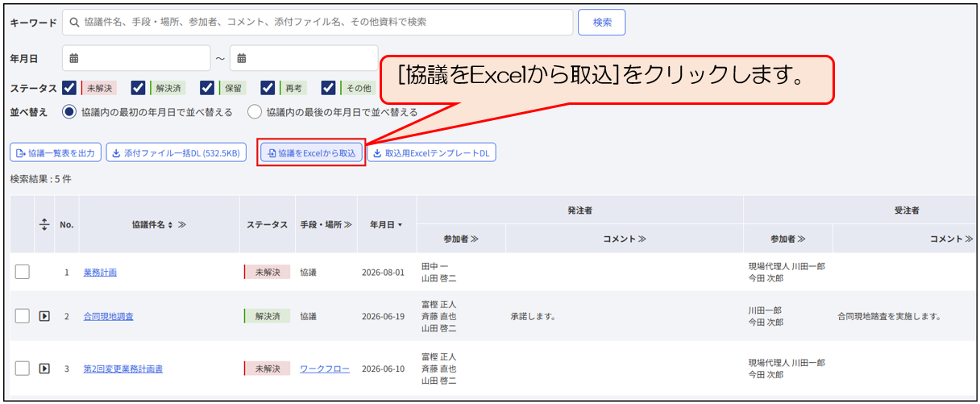The image size is (980, 404).
Task: Expand row 3 第2回変更業務計画書 with the triangle icon
Action: [45, 369]
